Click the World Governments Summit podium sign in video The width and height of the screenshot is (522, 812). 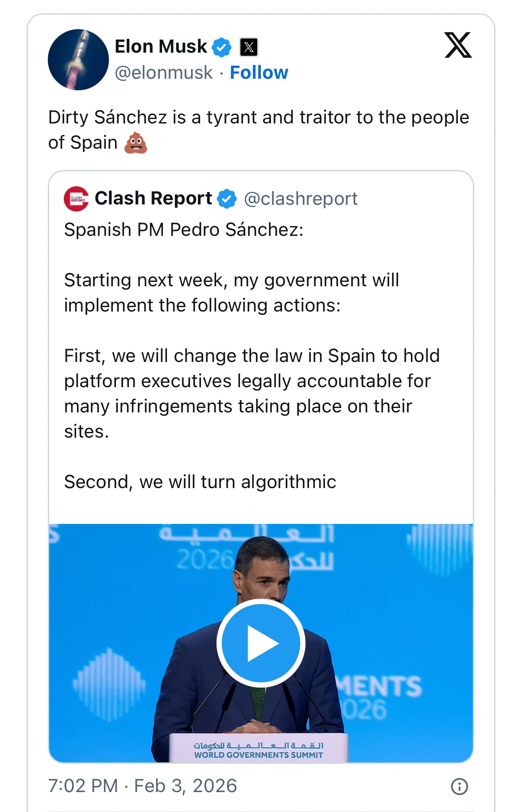tap(259, 750)
